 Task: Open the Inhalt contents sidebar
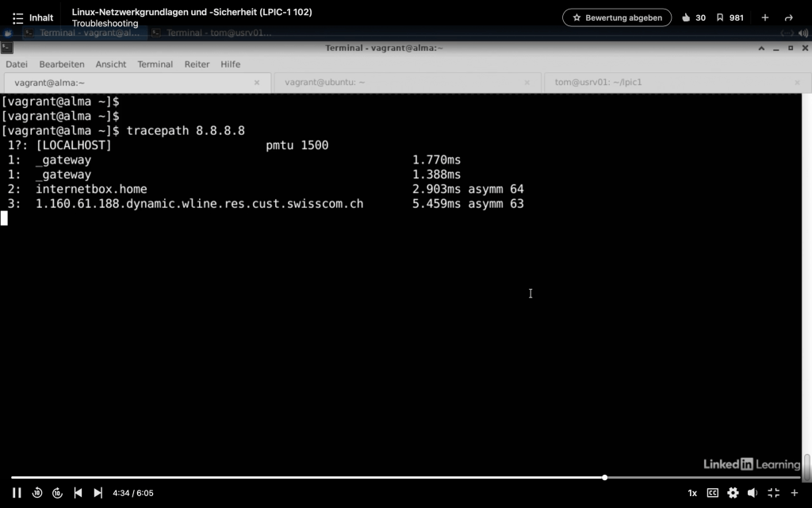33,17
